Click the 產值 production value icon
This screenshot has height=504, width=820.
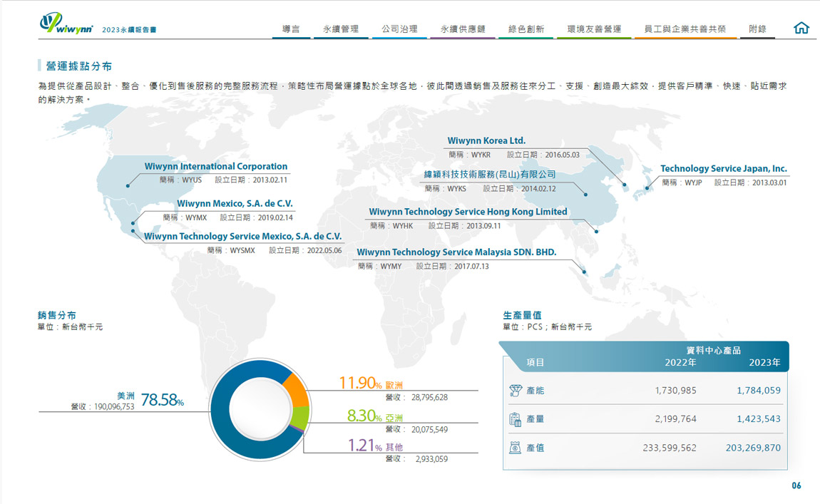(516, 448)
